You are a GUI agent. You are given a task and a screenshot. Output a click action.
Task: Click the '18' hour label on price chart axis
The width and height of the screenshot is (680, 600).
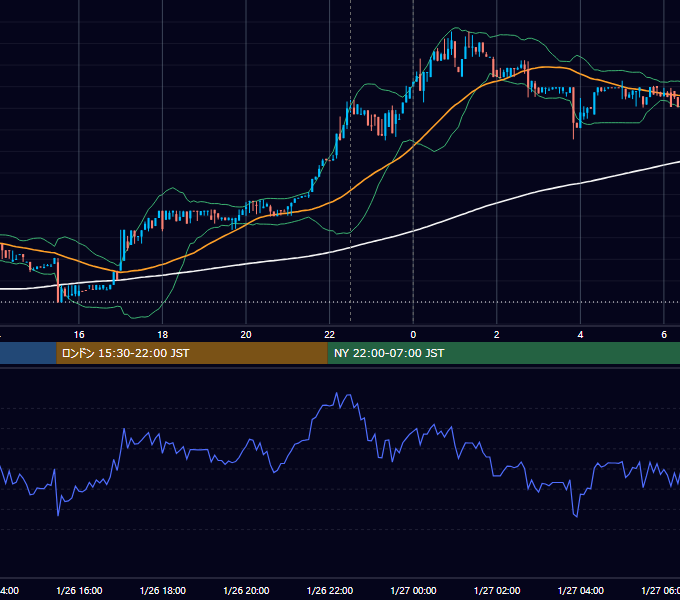(x=163, y=335)
